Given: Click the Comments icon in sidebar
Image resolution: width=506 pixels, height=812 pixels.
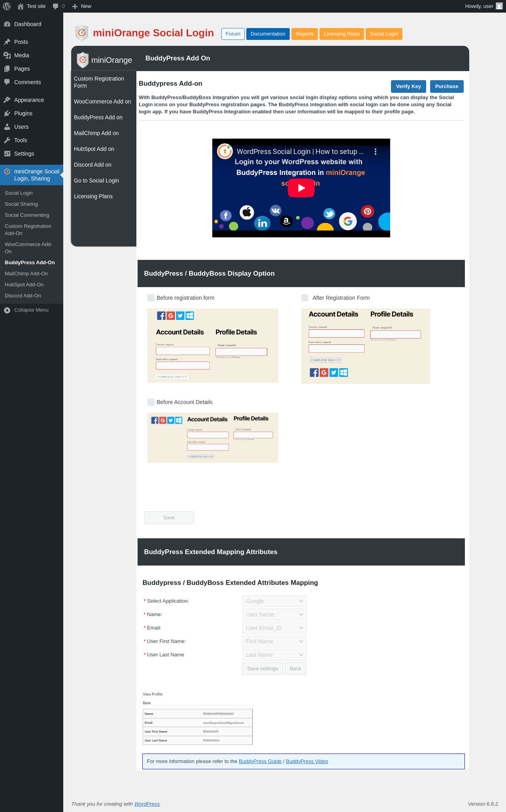Looking at the screenshot, I should pos(7,82).
